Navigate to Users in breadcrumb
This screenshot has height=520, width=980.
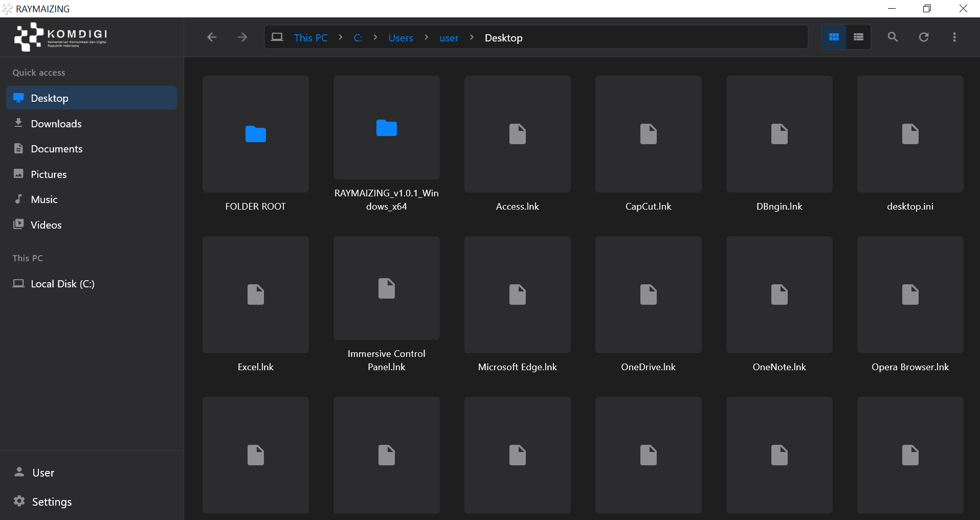(x=401, y=38)
